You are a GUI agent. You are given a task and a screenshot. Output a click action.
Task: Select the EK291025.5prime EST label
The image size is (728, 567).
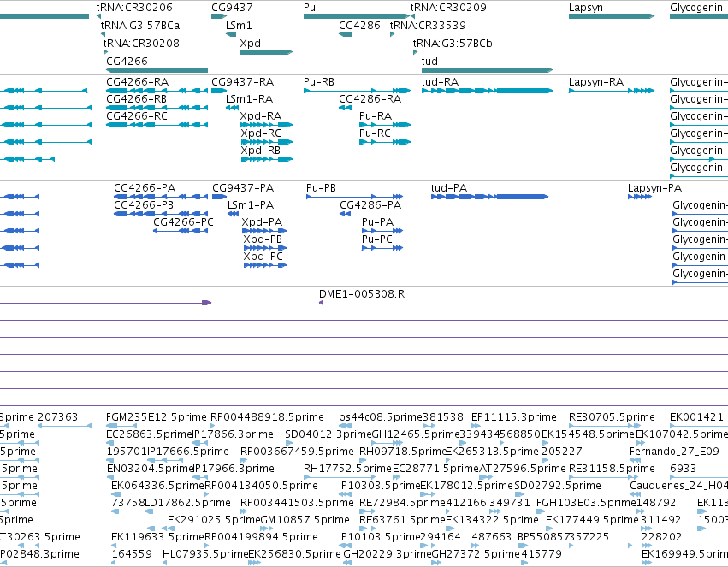tap(214, 520)
